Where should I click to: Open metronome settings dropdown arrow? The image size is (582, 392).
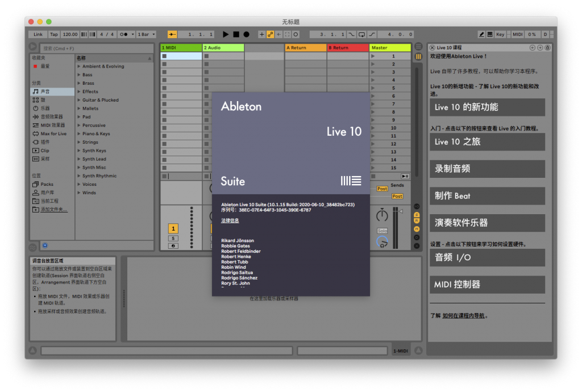coord(132,34)
